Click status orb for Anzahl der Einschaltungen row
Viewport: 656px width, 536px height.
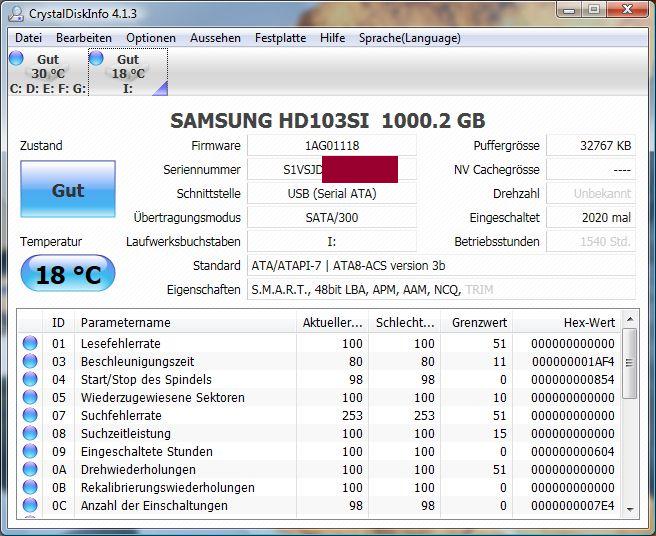tap(30, 505)
